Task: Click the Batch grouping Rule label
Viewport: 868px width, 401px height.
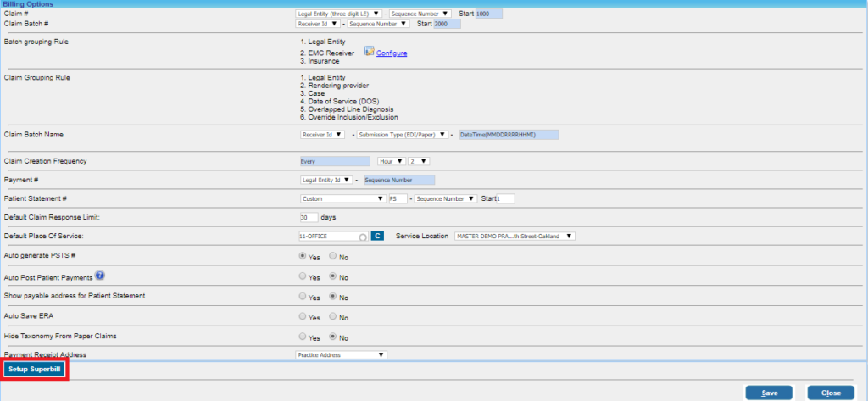Action: point(36,42)
